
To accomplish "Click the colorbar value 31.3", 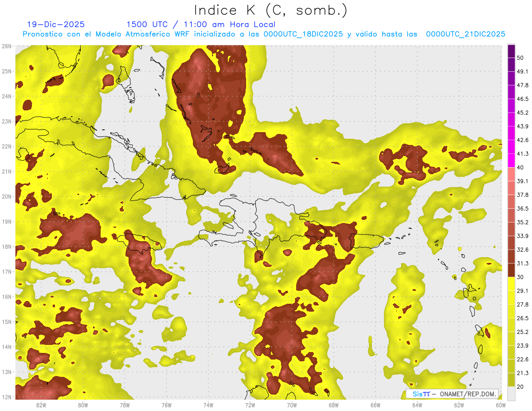I will click(x=522, y=263).
